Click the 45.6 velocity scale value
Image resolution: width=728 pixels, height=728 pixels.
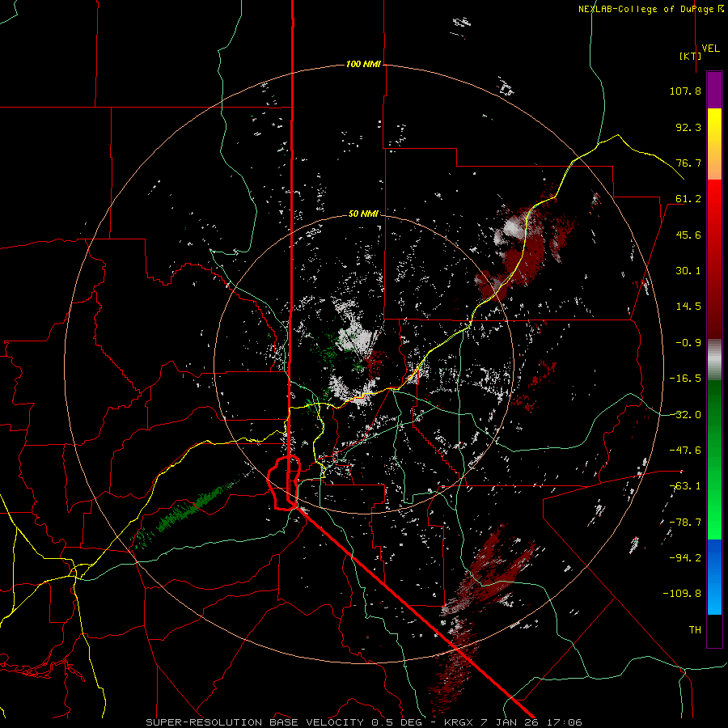tap(688, 235)
